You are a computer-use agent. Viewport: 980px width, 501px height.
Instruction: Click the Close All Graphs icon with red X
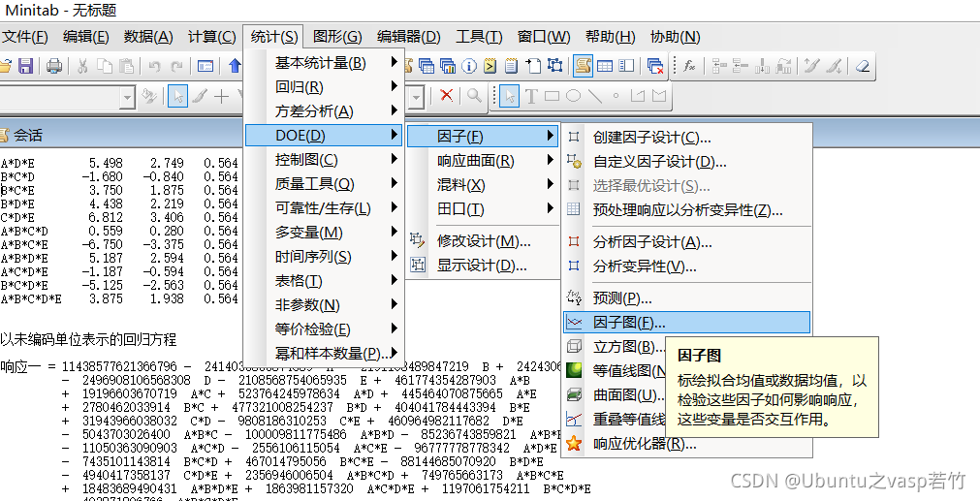655,66
